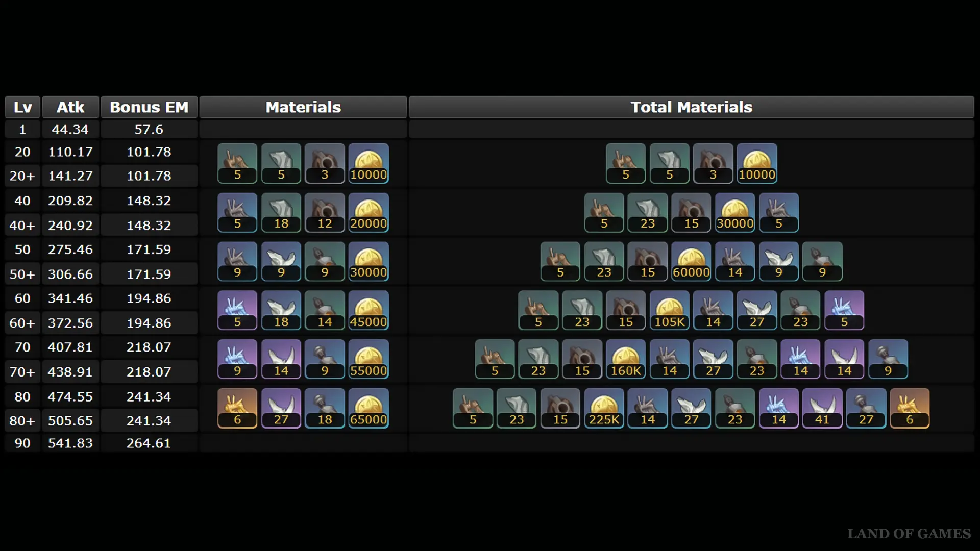Click the orange material icon with 6 in Total Materials

[x=910, y=408]
